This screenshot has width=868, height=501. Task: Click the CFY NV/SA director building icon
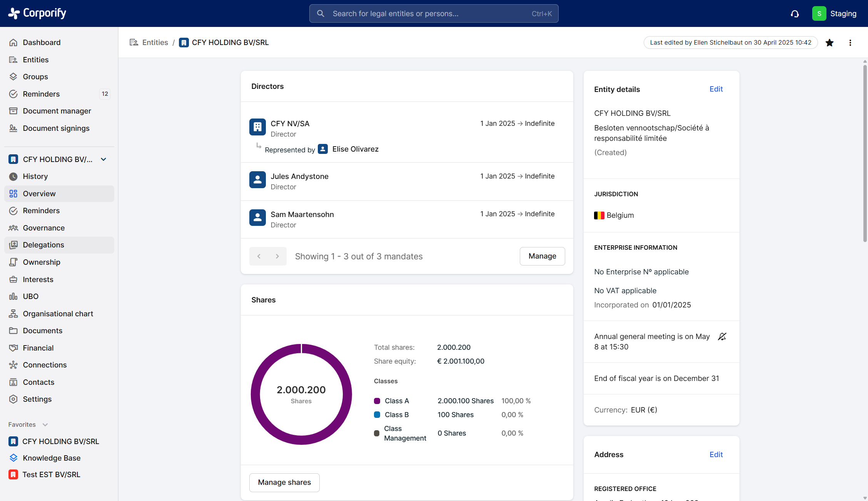pos(257,127)
